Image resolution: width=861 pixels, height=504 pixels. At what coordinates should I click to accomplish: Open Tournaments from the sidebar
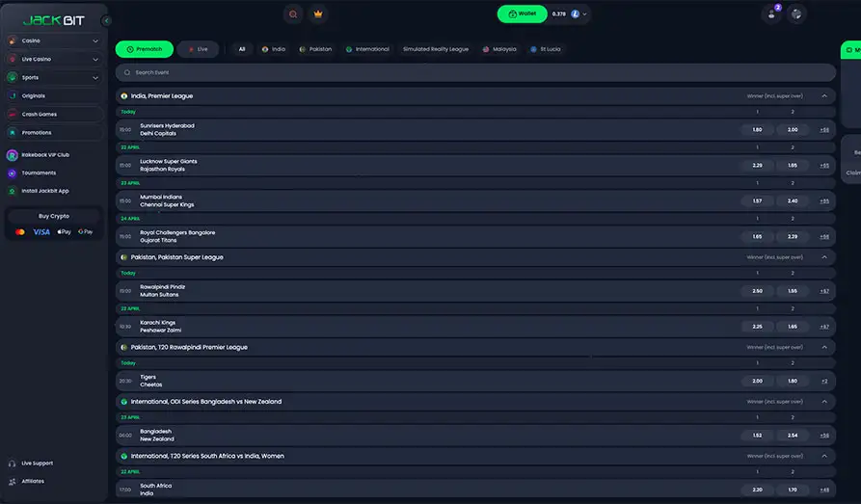click(32, 172)
